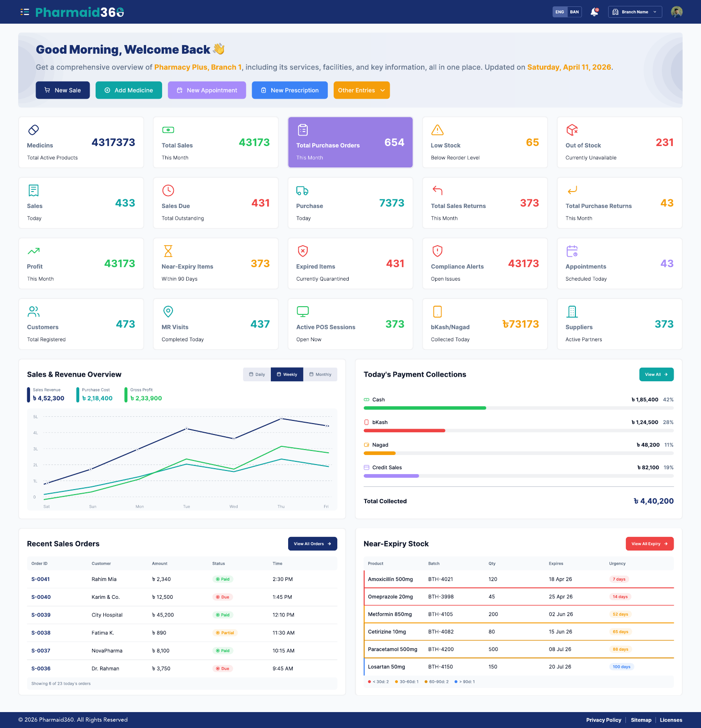Open the user profile avatar
Screen dimensions: 701x728
[x=676, y=12]
